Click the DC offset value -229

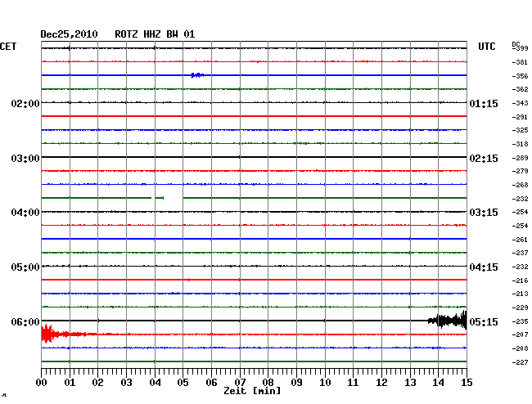tap(520, 307)
